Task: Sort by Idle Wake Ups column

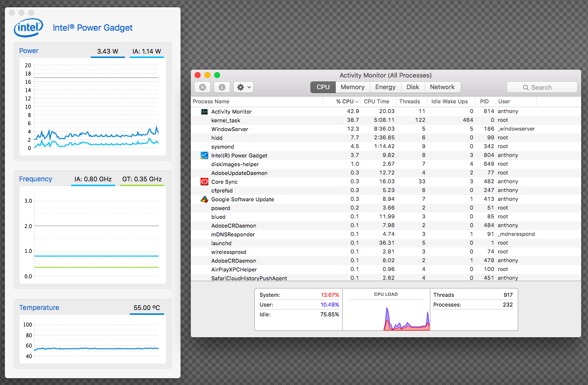Action: tap(450, 101)
